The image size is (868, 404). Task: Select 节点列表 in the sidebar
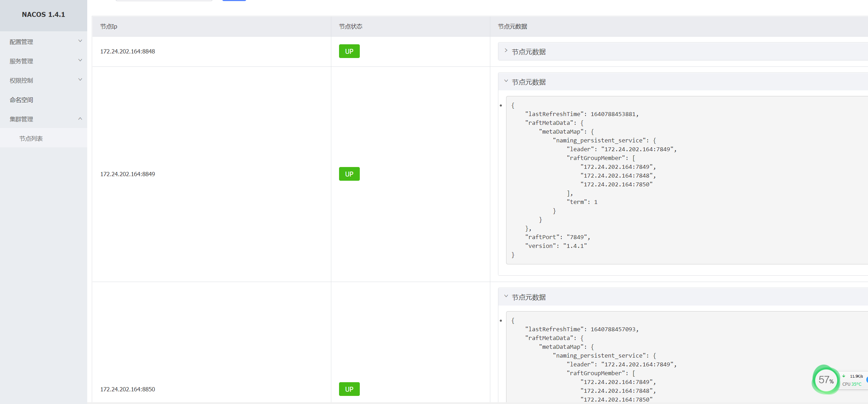coord(31,139)
